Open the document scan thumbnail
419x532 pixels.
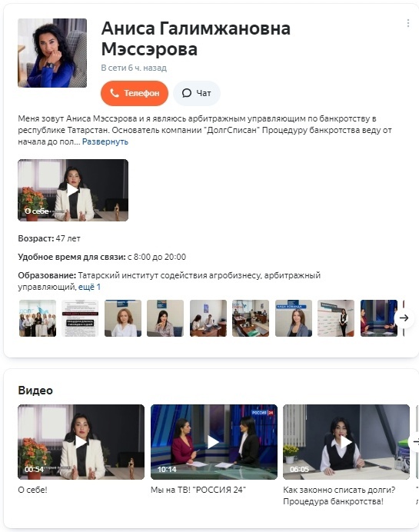click(80, 318)
